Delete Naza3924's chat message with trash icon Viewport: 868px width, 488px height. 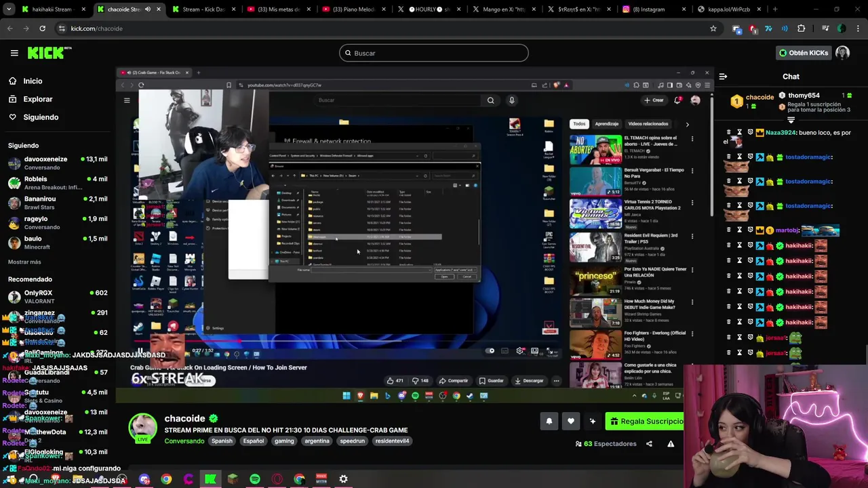[x=729, y=133]
